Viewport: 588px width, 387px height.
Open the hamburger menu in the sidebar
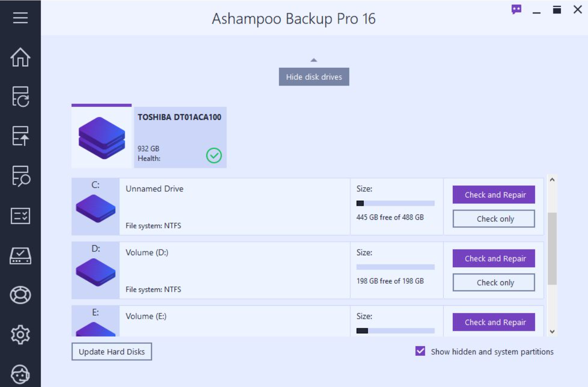[20, 18]
